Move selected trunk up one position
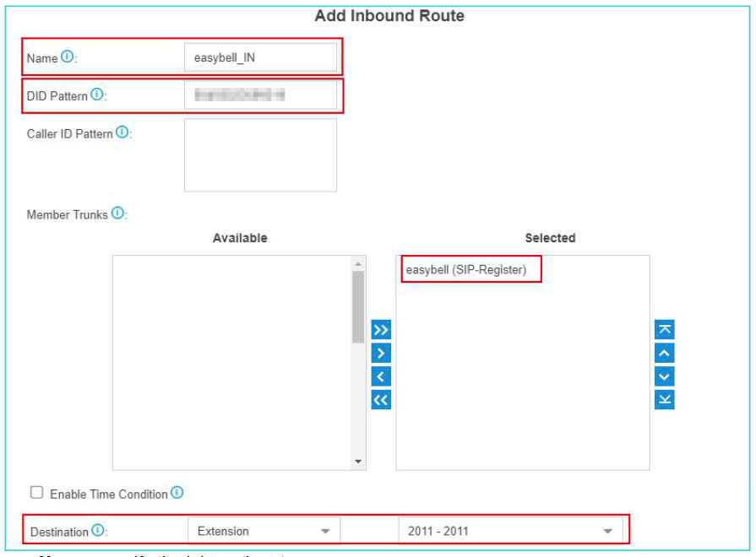The image size is (756, 557). [665, 353]
